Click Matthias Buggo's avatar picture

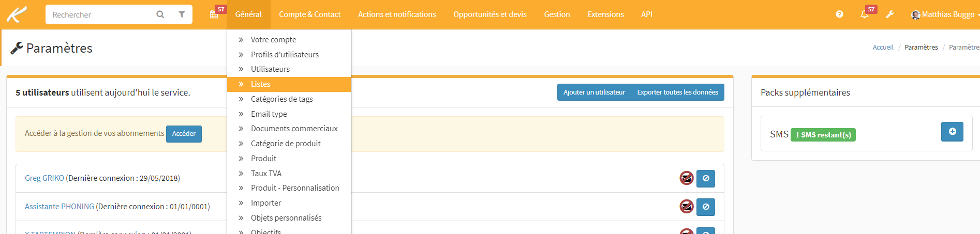click(x=916, y=14)
